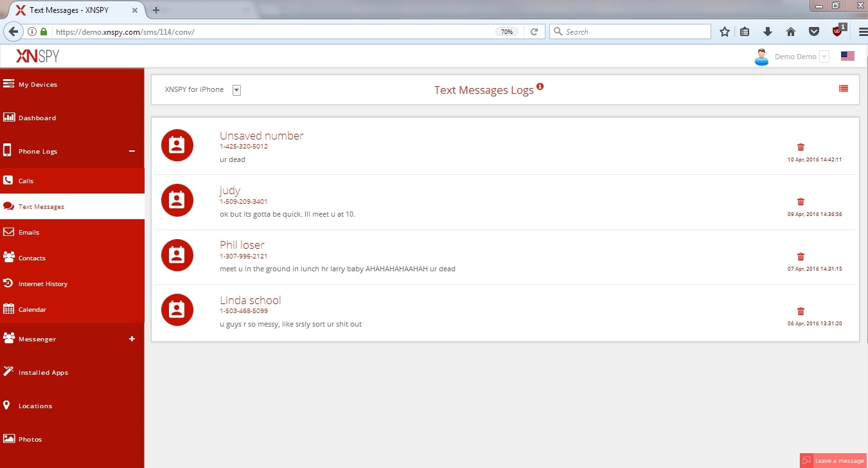Click the Internet History clock icon
The width and height of the screenshot is (868, 468).
tap(8, 283)
